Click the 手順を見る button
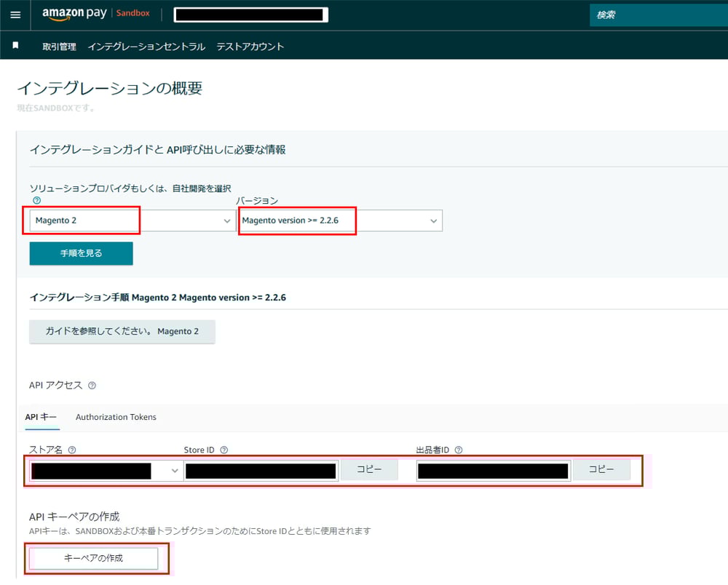728x585 pixels. [82, 253]
